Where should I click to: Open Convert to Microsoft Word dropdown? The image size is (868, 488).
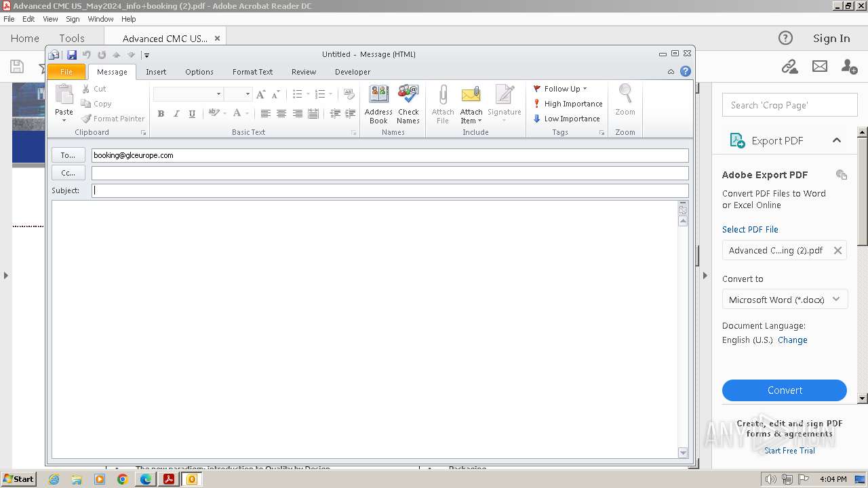pyautogui.click(x=785, y=300)
